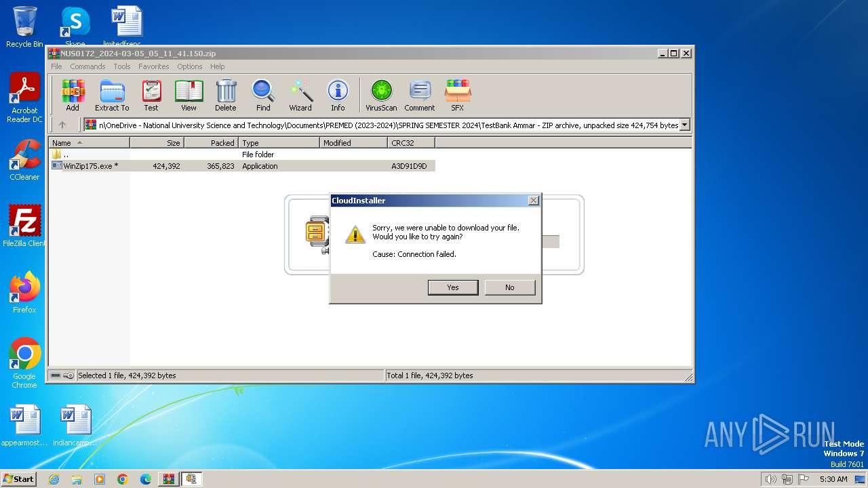Click the Find magnifier icon
The width and height of the screenshot is (868, 488).
point(263,95)
